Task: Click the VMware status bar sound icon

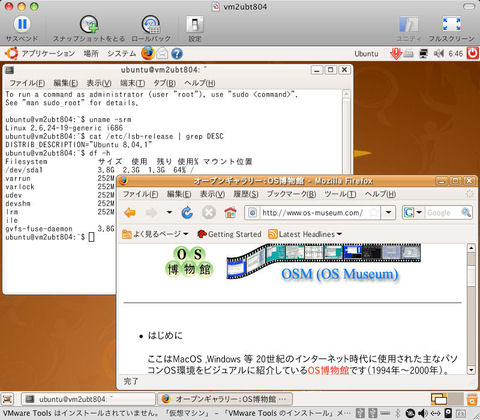Action: pos(423,413)
